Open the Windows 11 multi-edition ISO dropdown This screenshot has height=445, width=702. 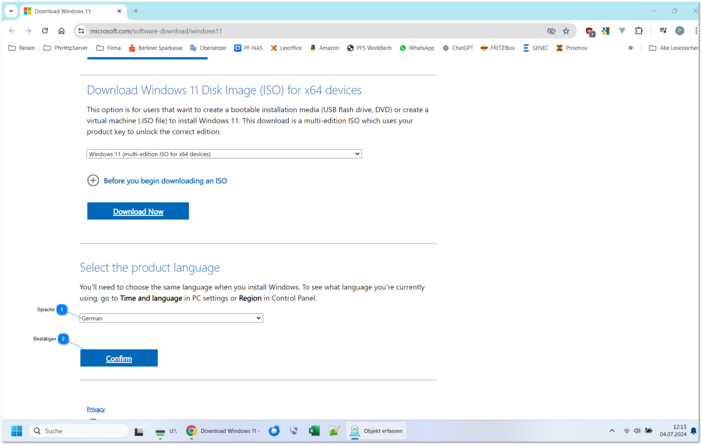coord(224,154)
